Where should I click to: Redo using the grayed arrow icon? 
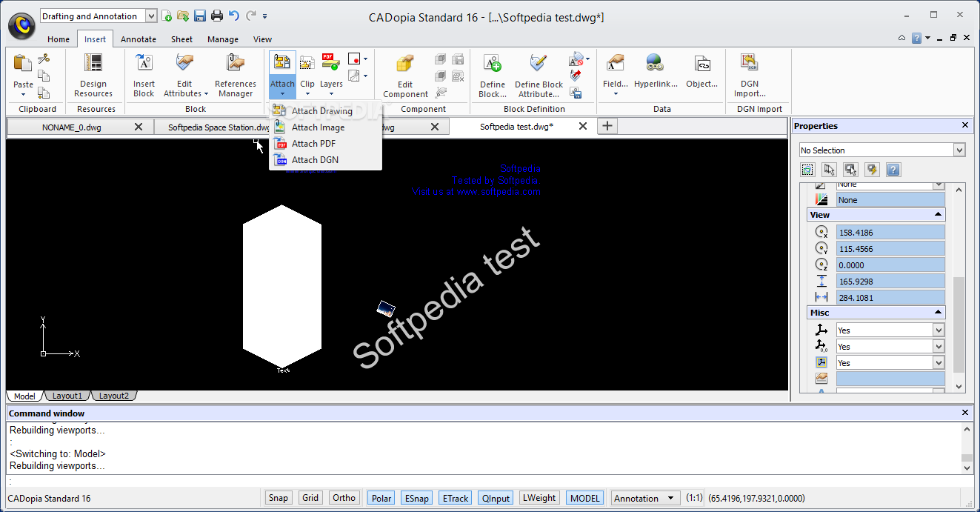click(x=251, y=16)
